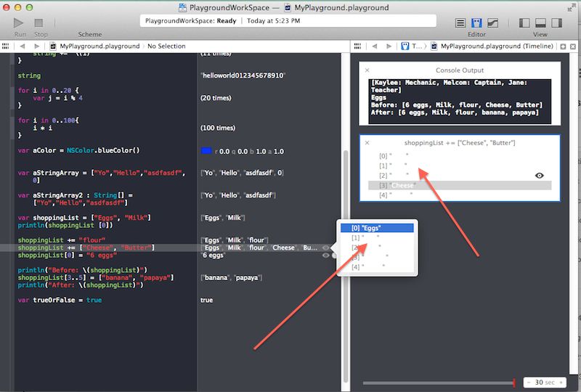This screenshot has width=581, height=392.
Task: Add the "6 eggs" value history circle to the timeline
Action: tap(334, 256)
